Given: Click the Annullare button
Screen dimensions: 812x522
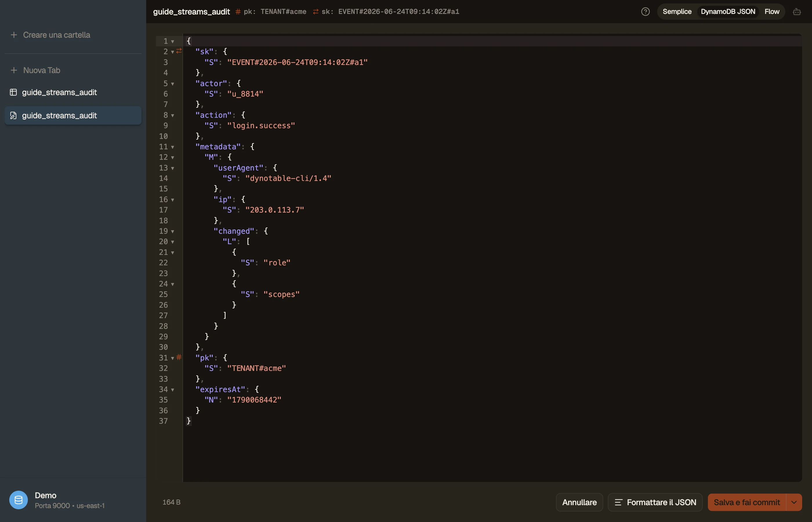Looking at the screenshot, I should pyautogui.click(x=579, y=502).
